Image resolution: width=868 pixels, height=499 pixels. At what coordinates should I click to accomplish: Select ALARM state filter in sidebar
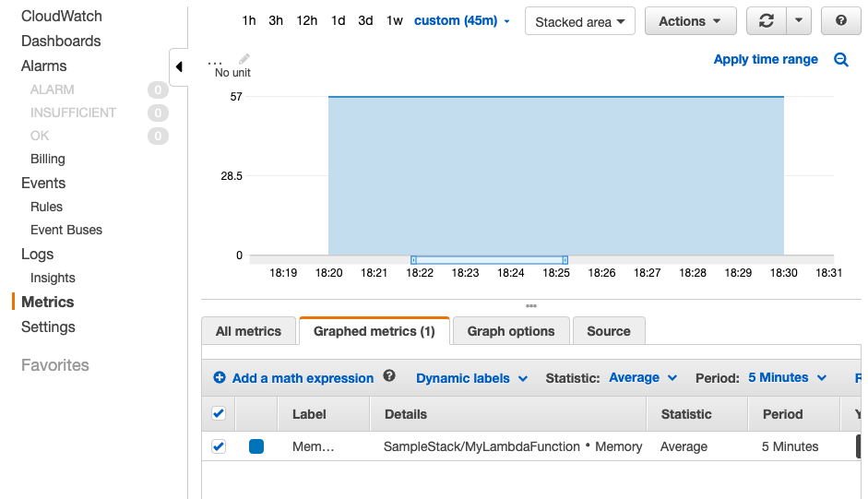point(52,89)
